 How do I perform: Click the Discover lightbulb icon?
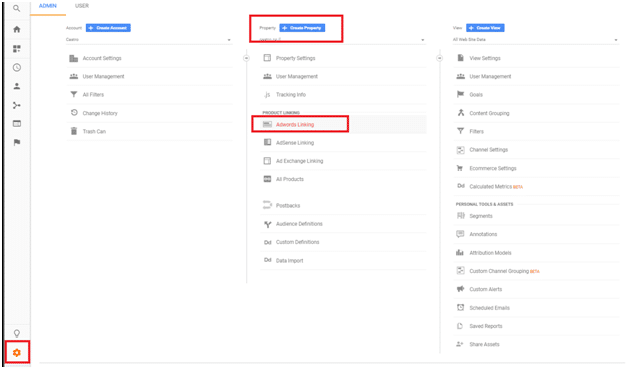16,333
